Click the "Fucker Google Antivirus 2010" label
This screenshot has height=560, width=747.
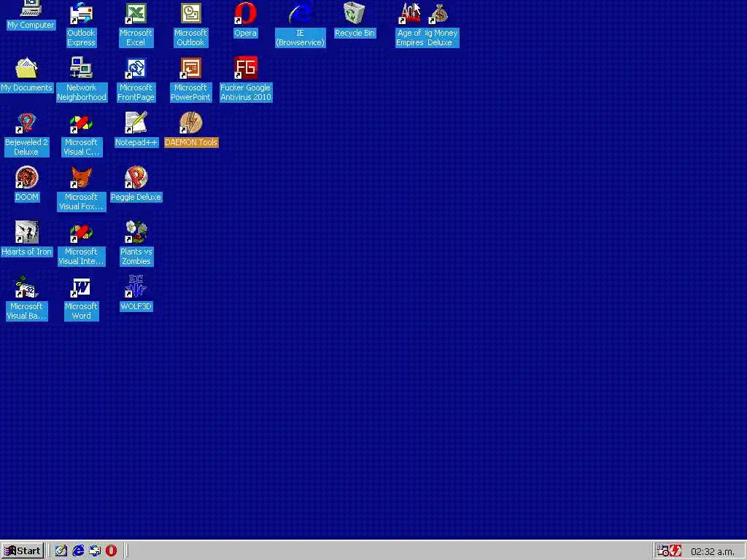point(245,93)
